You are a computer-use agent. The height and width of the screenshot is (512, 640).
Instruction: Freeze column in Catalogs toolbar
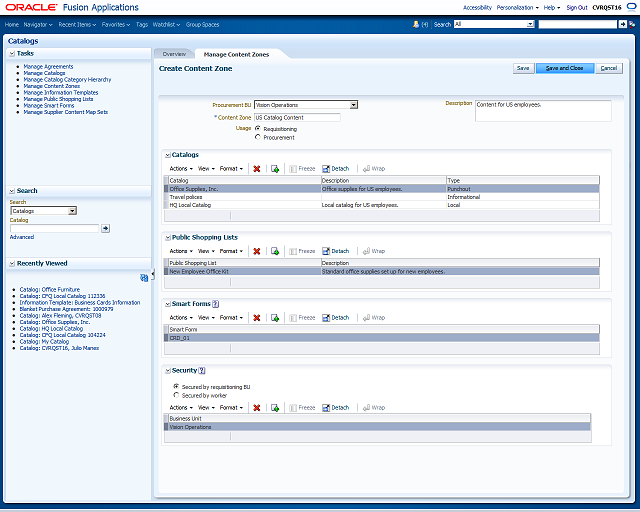[x=302, y=169]
